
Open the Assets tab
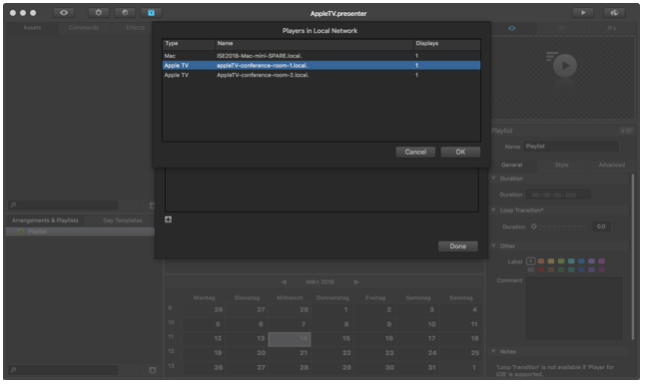click(32, 28)
